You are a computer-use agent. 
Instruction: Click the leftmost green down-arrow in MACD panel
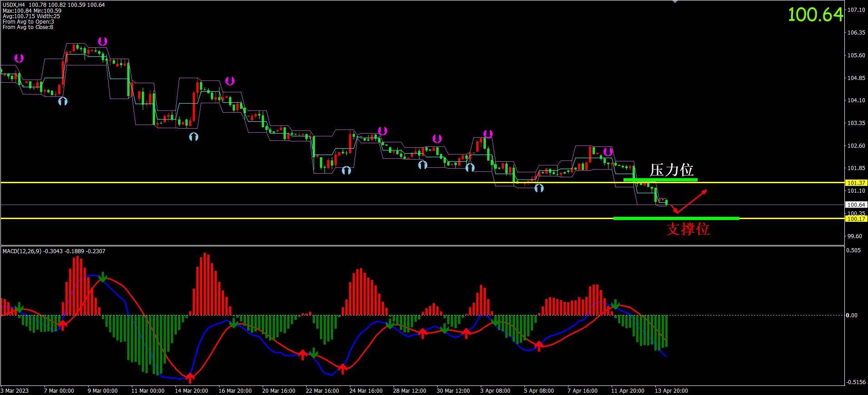click(19, 308)
